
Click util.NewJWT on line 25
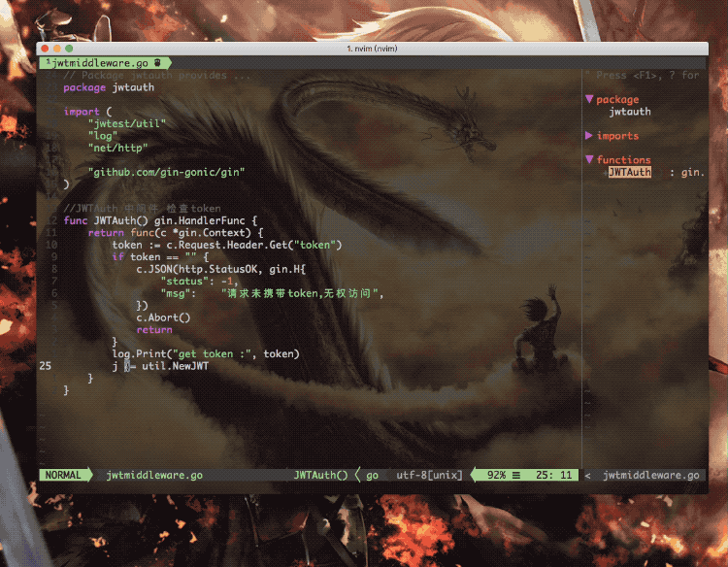[x=175, y=366]
